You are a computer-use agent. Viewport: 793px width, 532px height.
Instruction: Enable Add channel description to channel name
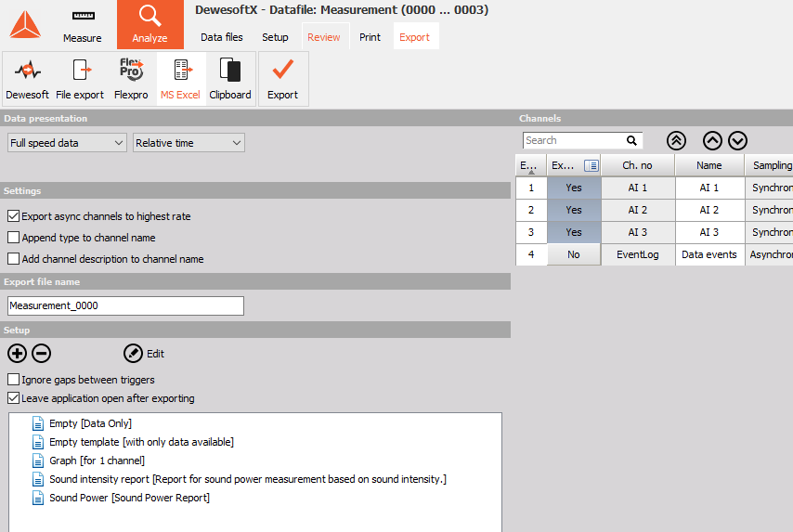point(14,258)
